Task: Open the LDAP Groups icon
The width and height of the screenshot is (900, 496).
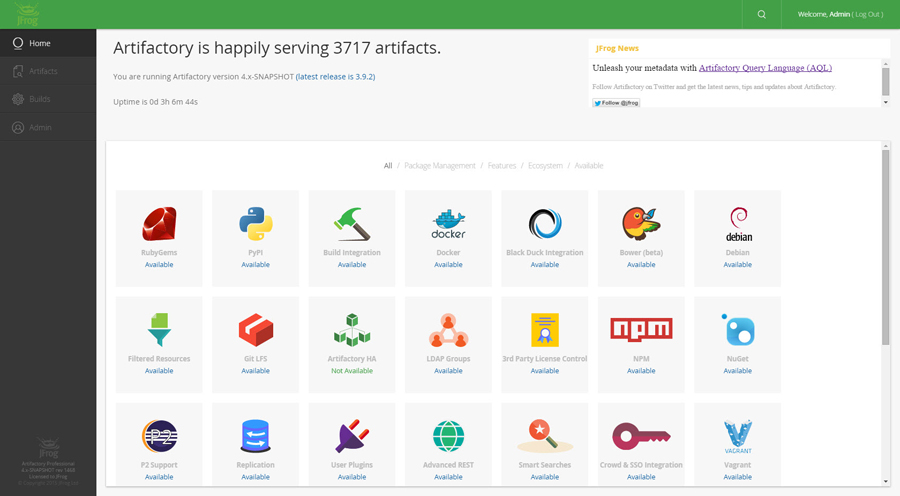Action: tap(448, 330)
